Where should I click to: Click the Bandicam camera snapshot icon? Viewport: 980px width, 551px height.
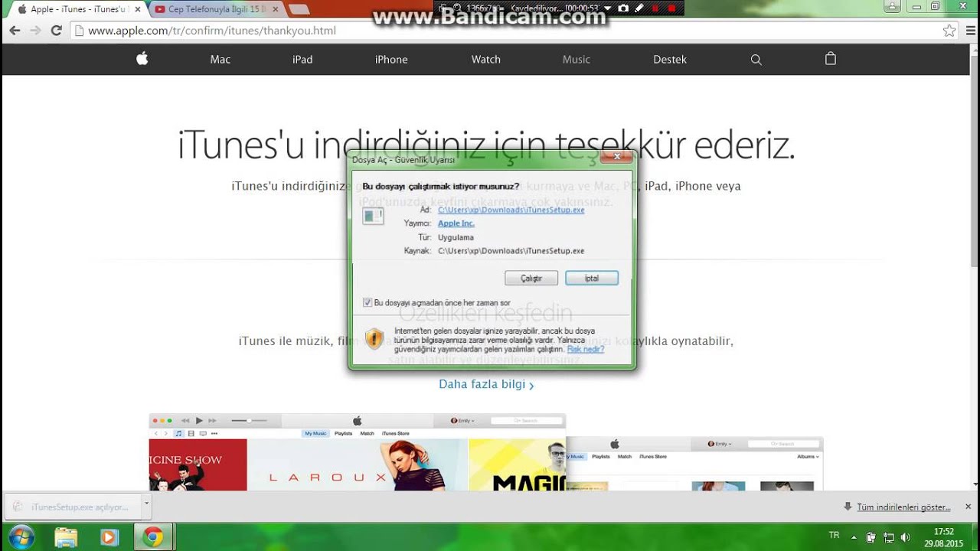click(623, 8)
